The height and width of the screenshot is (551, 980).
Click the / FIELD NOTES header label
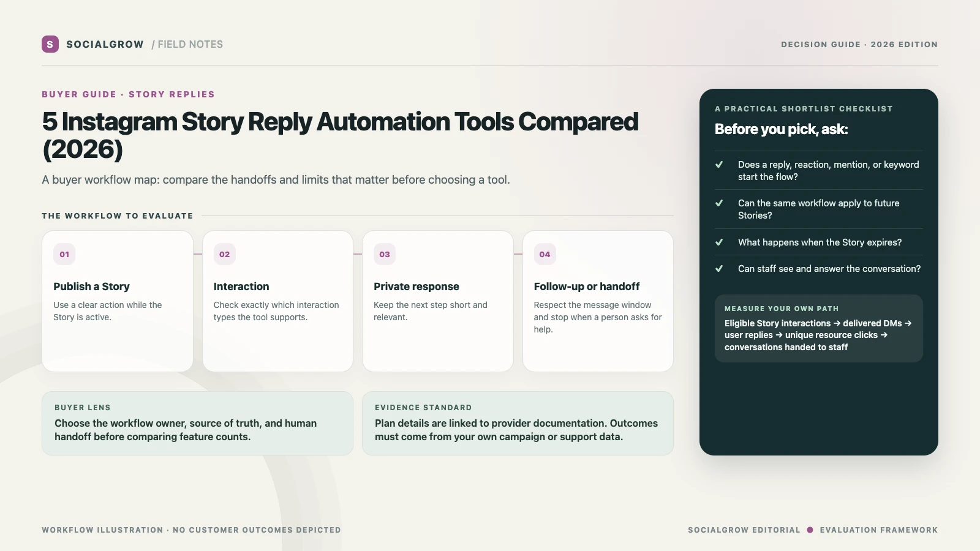pos(187,44)
